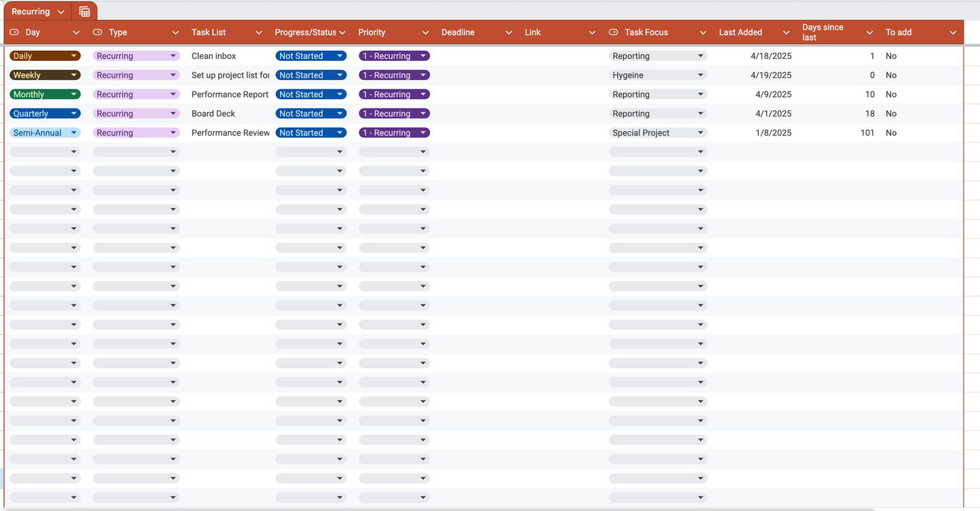This screenshot has width=980, height=511.
Task: Open the To add column dropdown
Action: [952, 32]
